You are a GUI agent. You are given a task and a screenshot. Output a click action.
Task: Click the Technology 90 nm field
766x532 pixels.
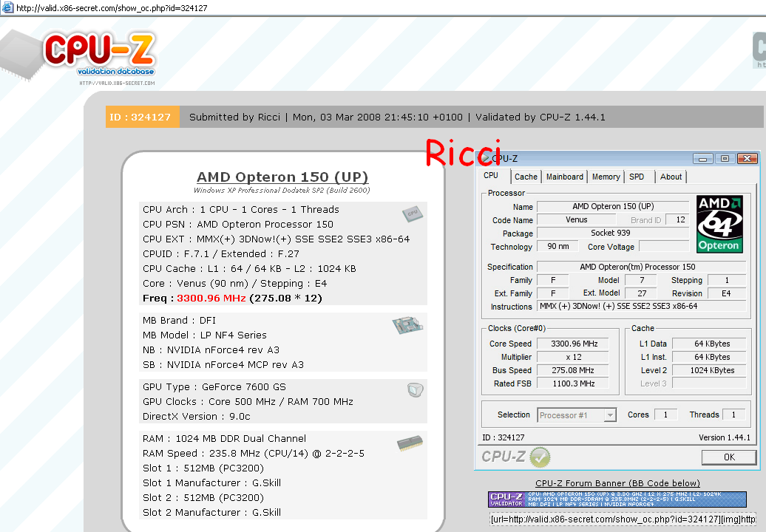tap(558, 247)
